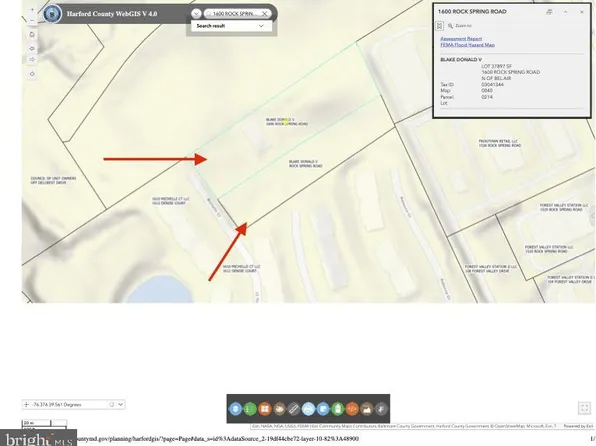Toggle the dock icon in parcel popup
596x446 pixels.
(439, 26)
